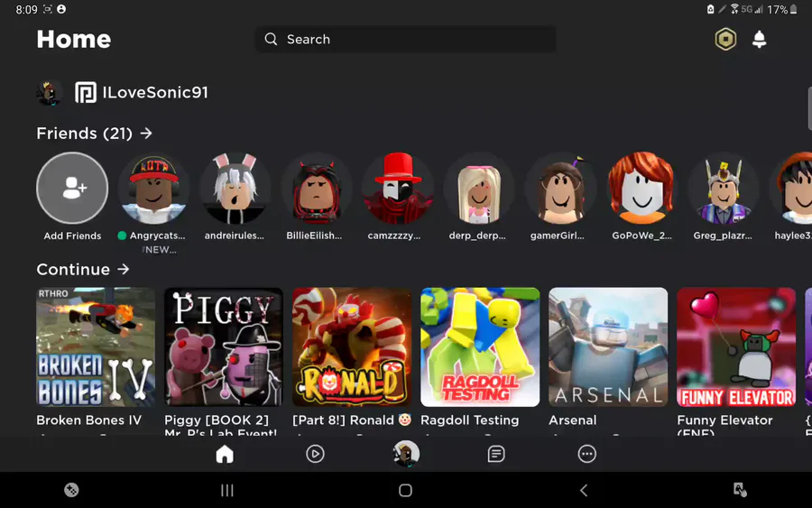Open GoPoWe_2 friend avatar
812x508 pixels.
tap(641, 188)
